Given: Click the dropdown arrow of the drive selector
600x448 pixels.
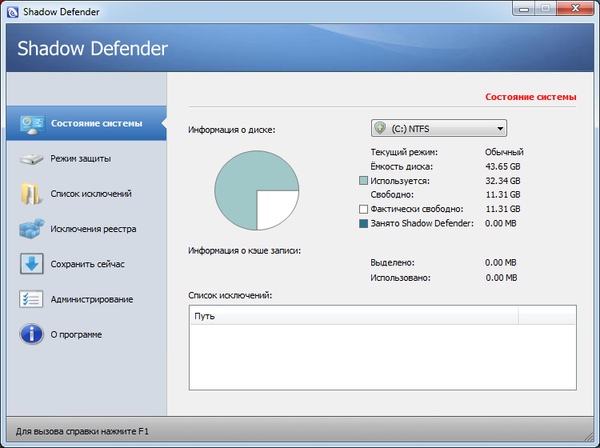Looking at the screenshot, I should coord(498,128).
